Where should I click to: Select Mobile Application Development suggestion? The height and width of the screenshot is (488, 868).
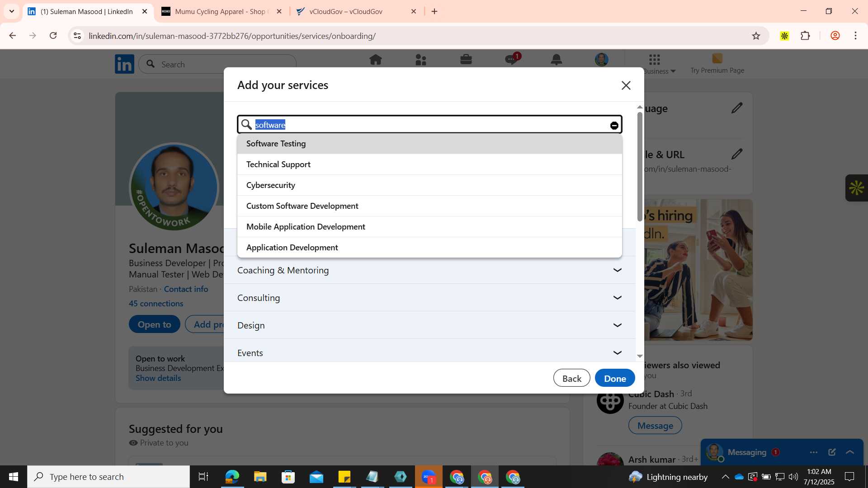[429, 227]
